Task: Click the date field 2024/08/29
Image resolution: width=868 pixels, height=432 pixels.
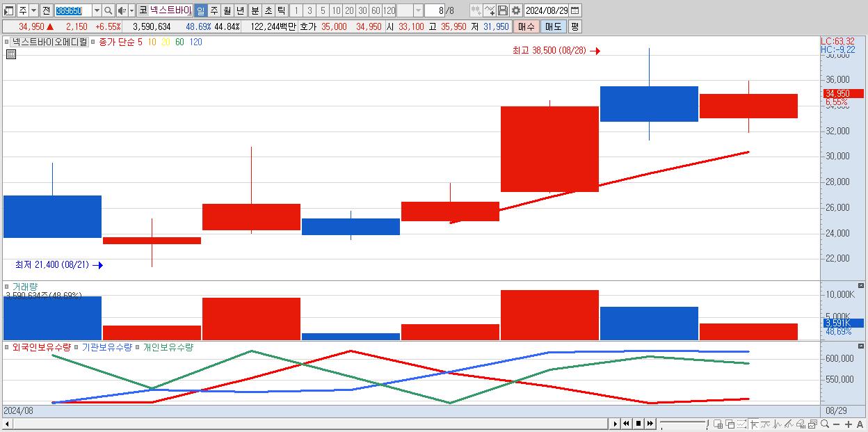Action: 547,10
